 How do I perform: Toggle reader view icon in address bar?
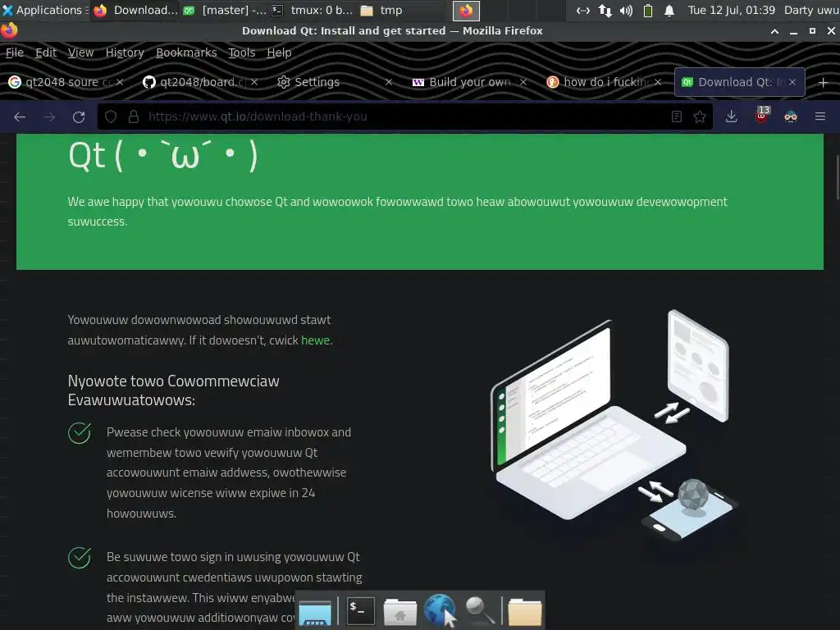677,116
